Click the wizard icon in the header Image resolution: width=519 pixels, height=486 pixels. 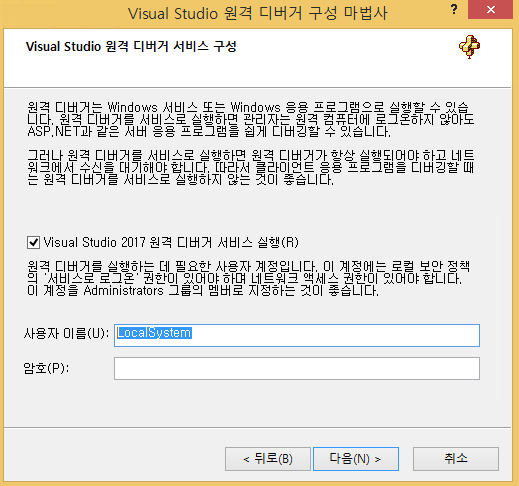point(469,47)
